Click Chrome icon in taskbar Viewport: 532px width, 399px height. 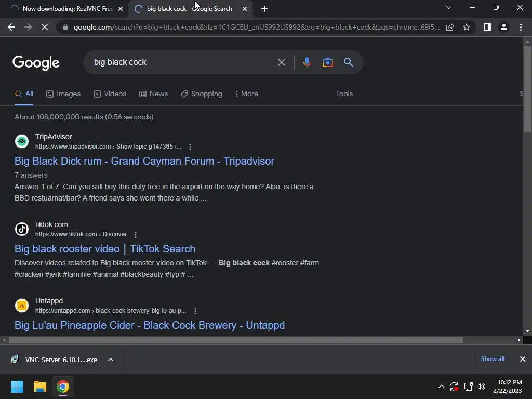63,387
